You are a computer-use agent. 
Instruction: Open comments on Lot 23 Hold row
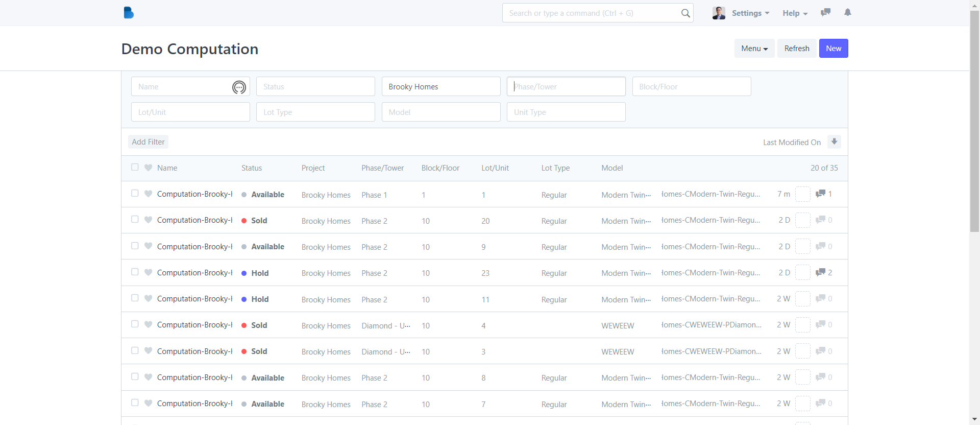click(x=823, y=273)
